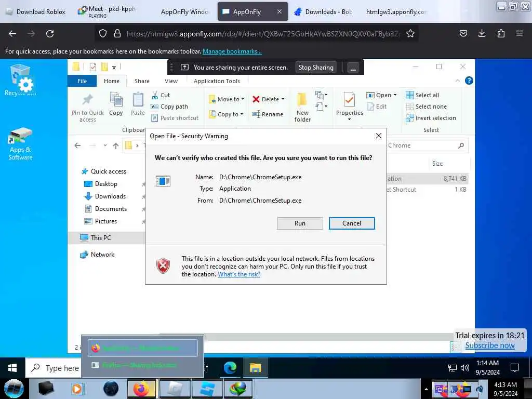The height and width of the screenshot is (399, 532).
Task: Expand the Delete dropdown arrow
Action: tap(283, 99)
